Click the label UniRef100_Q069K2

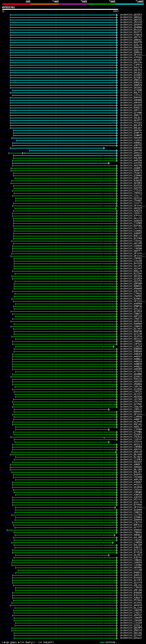point(131,75)
